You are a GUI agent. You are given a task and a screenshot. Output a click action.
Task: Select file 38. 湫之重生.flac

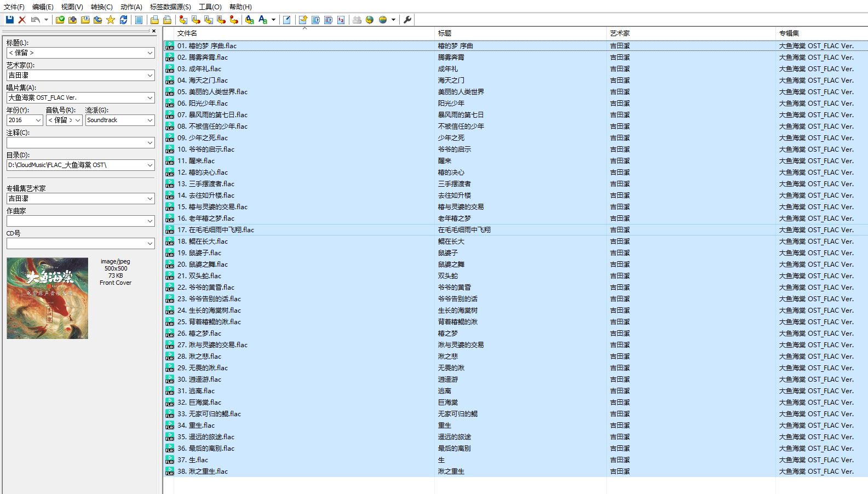203,472
